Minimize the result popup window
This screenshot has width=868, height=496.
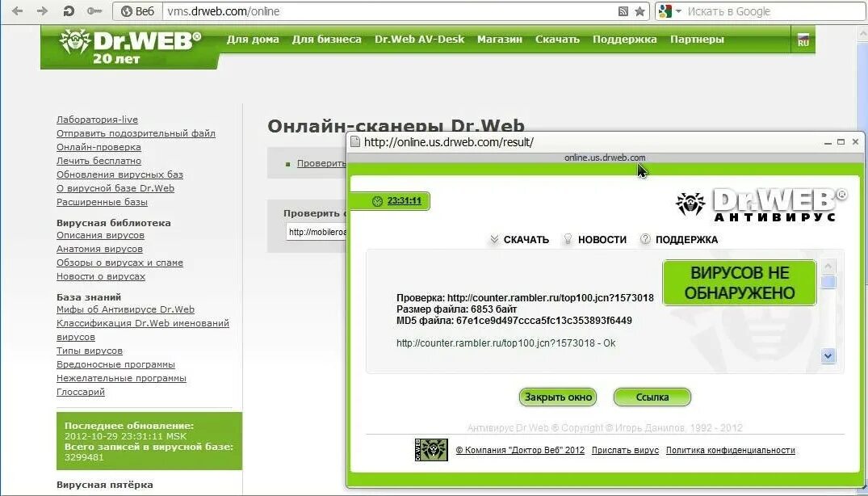coord(828,143)
